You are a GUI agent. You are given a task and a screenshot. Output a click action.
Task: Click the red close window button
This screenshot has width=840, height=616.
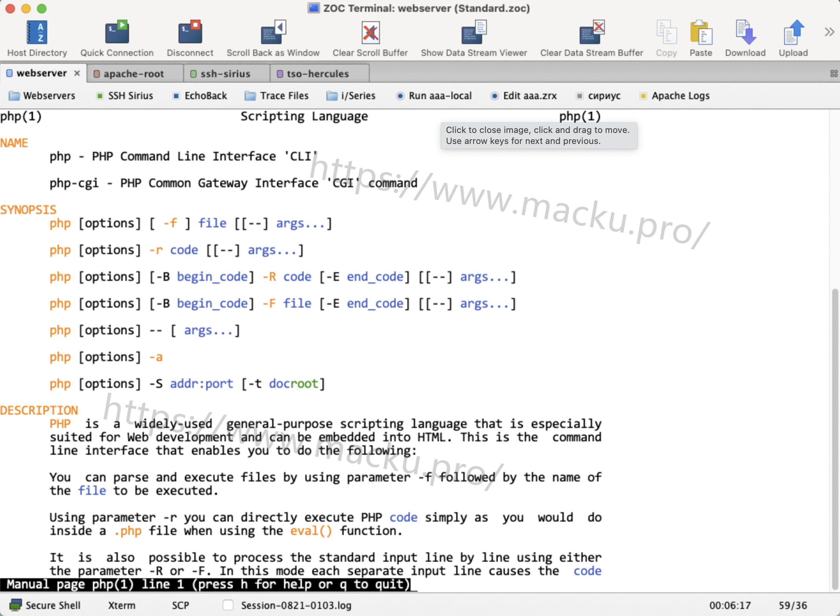click(11, 8)
